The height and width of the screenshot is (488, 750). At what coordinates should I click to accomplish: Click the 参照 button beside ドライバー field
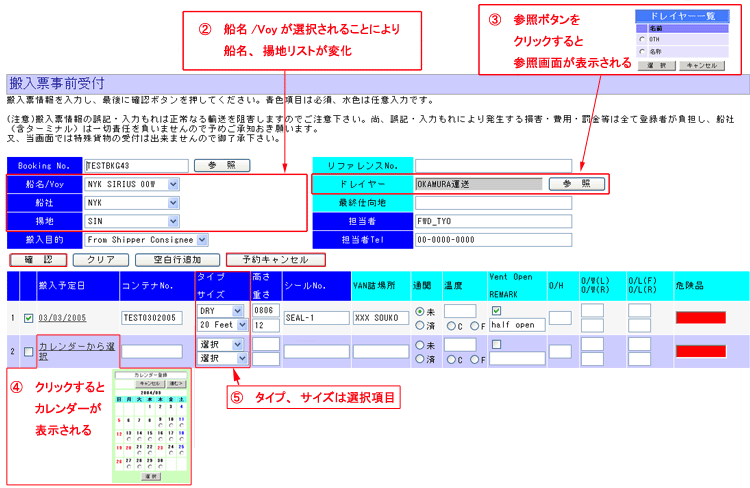[575, 184]
